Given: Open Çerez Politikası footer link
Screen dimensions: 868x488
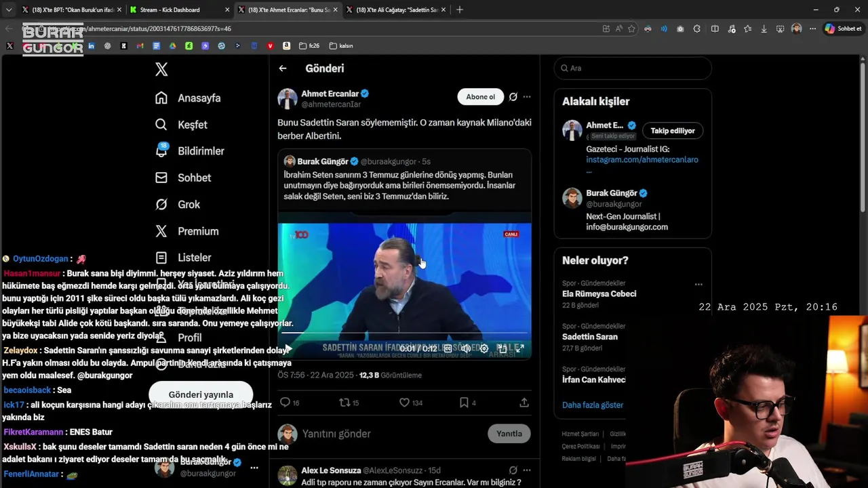Looking at the screenshot, I should [x=581, y=447].
